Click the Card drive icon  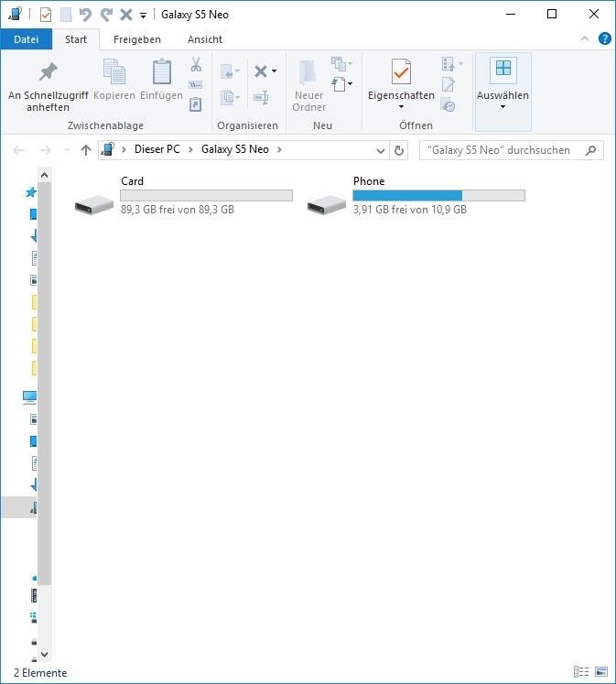point(94,204)
